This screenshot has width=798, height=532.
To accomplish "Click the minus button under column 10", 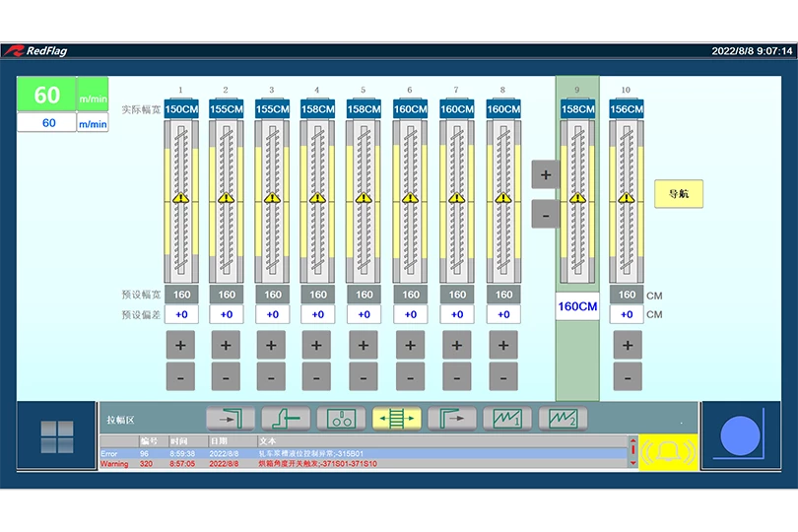I will coord(628,376).
